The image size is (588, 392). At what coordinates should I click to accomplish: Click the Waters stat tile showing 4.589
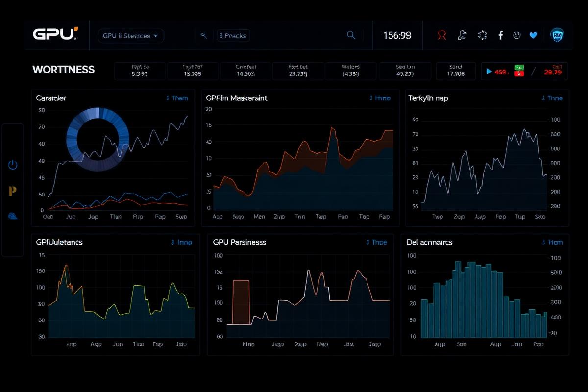(x=351, y=71)
